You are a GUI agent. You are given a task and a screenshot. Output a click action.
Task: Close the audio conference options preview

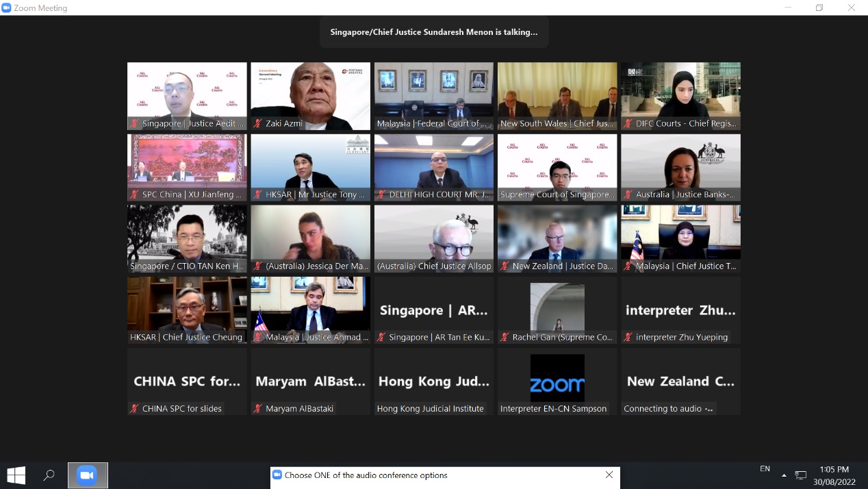(609, 475)
